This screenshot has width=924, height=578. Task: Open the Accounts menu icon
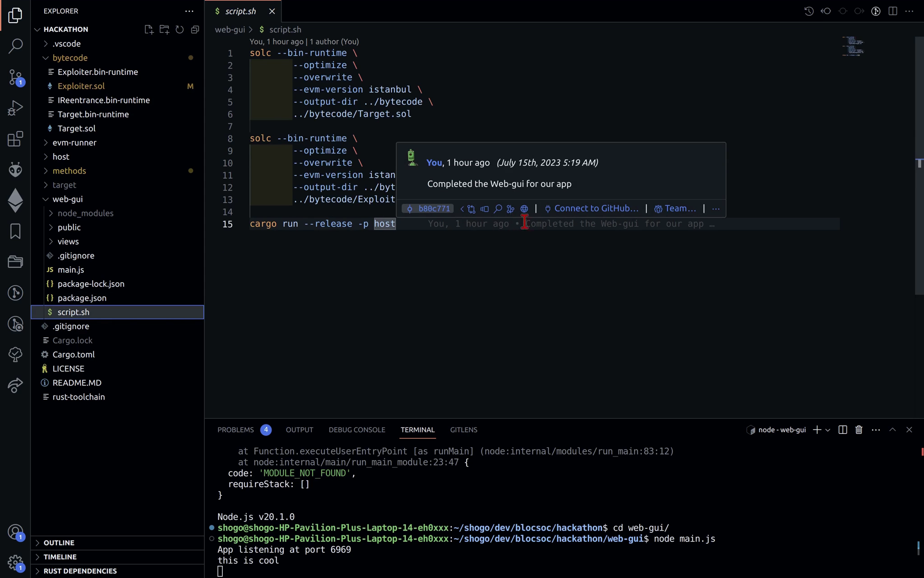click(15, 532)
